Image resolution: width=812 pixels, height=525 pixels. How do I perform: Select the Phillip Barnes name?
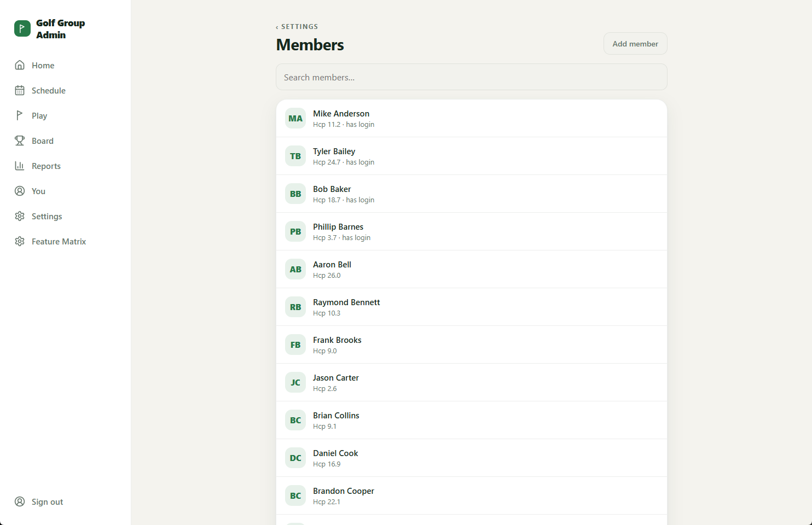tap(338, 227)
